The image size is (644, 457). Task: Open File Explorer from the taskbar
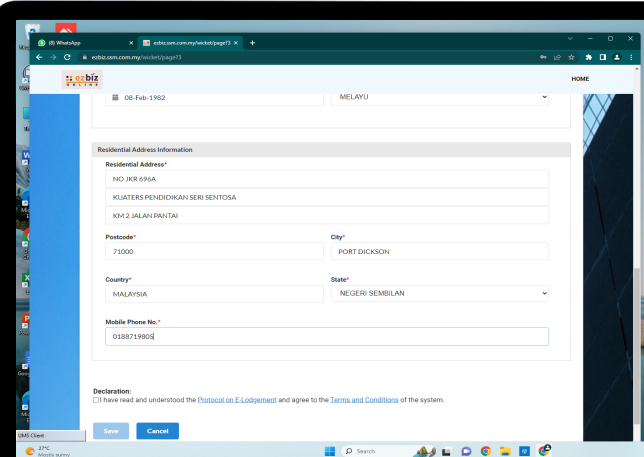[x=506, y=450]
